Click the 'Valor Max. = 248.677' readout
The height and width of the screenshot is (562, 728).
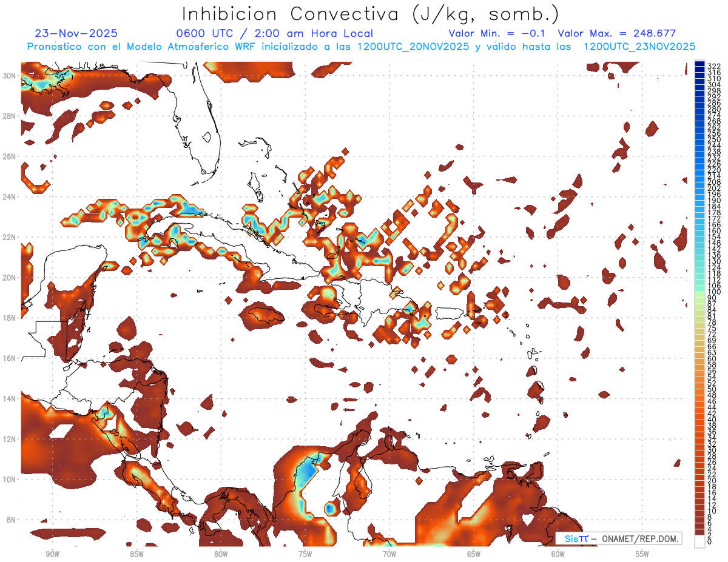616,33
